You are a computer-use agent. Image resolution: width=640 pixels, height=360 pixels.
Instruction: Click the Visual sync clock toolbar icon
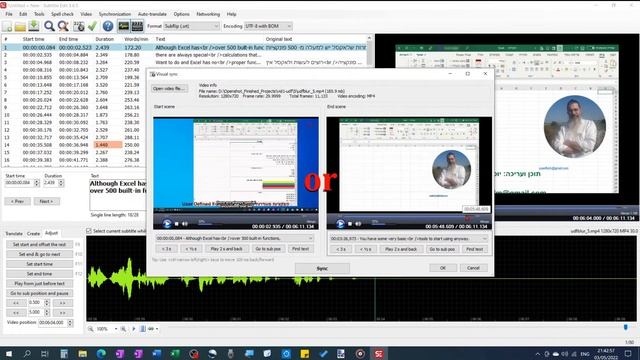pyautogui.click(x=78, y=26)
